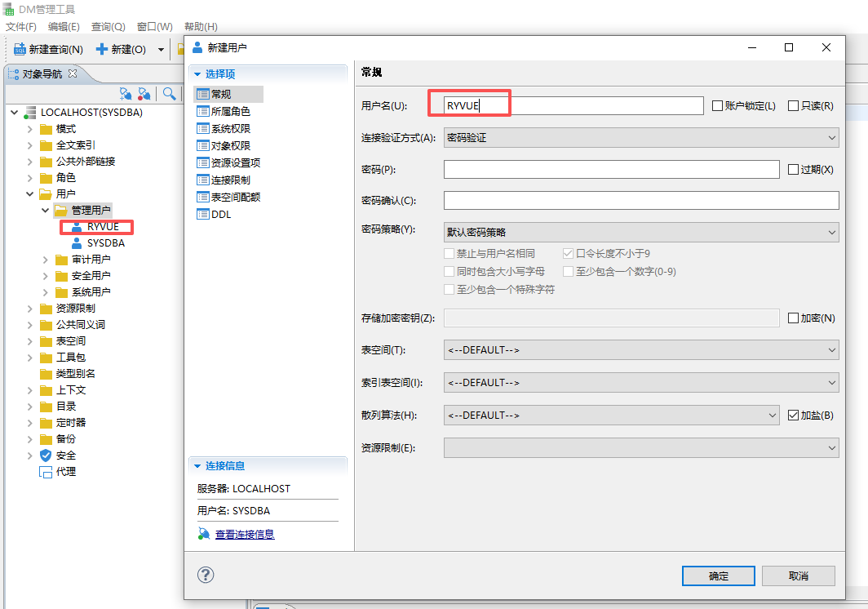Click the disconnect icon in object navigator toolbar
868x609 pixels.
144,94
